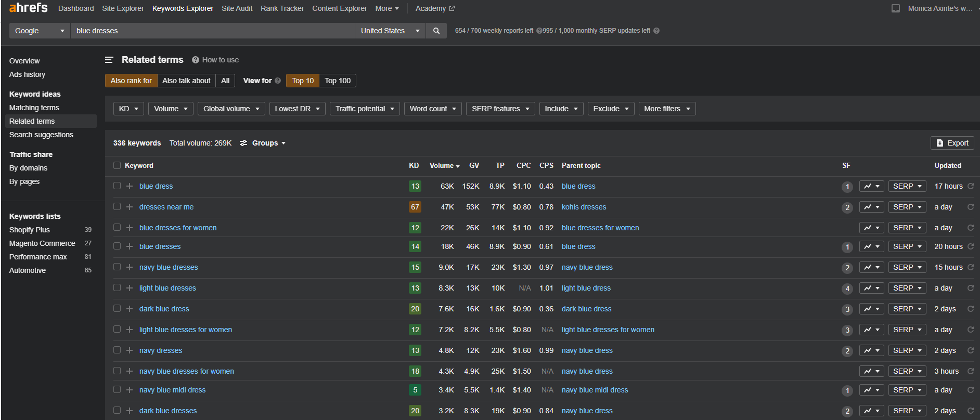This screenshot has height=420, width=980.
Task: Check the select-all keywords checkbox
Action: (x=117, y=165)
